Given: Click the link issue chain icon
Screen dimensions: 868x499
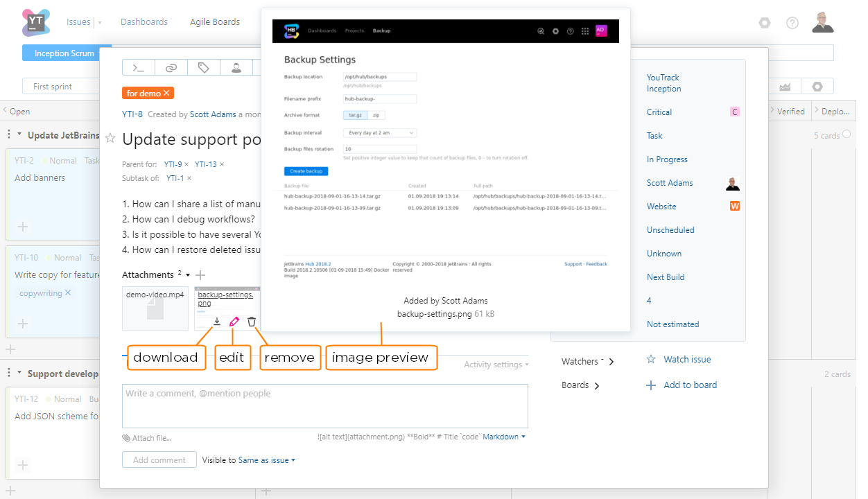Looking at the screenshot, I should coord(171,67).
